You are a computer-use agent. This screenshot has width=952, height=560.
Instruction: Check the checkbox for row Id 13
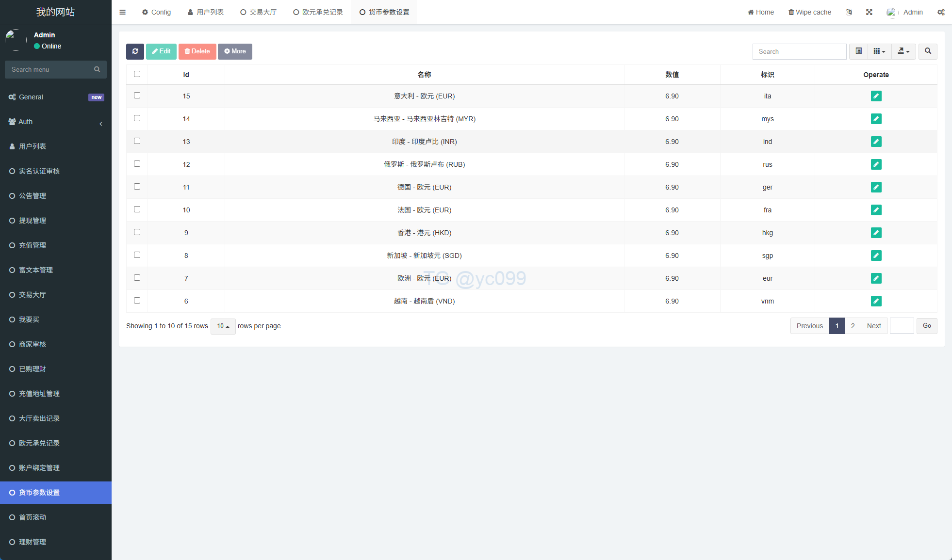click(137, 141)
